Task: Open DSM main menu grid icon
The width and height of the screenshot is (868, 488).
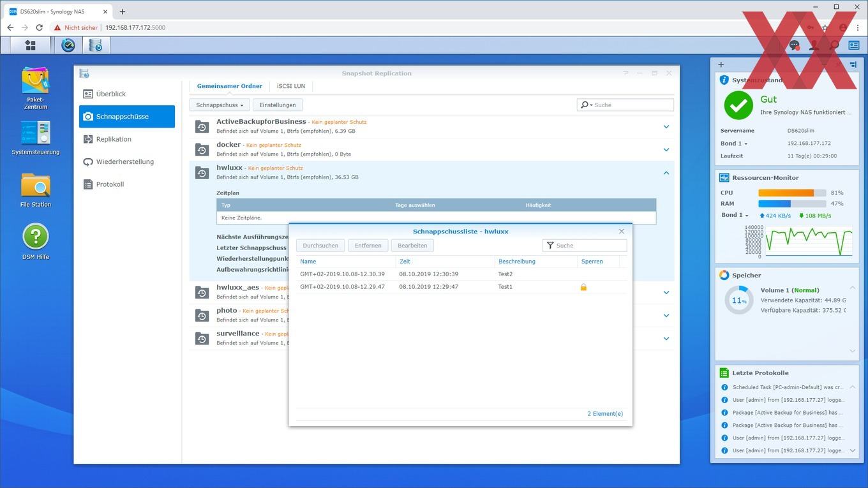Action: click(30, 45)
